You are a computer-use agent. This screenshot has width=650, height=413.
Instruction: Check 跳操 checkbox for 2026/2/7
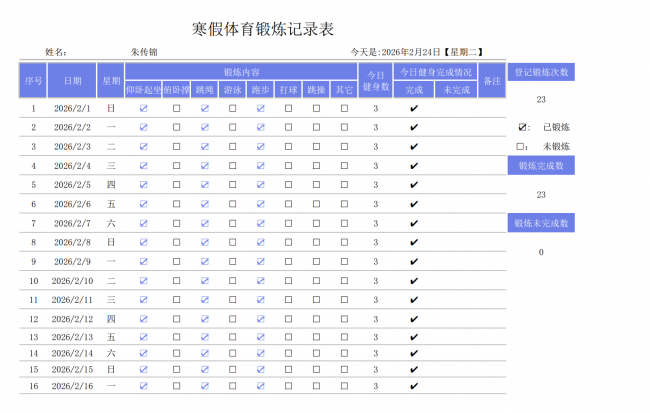(x=316, y=223)
